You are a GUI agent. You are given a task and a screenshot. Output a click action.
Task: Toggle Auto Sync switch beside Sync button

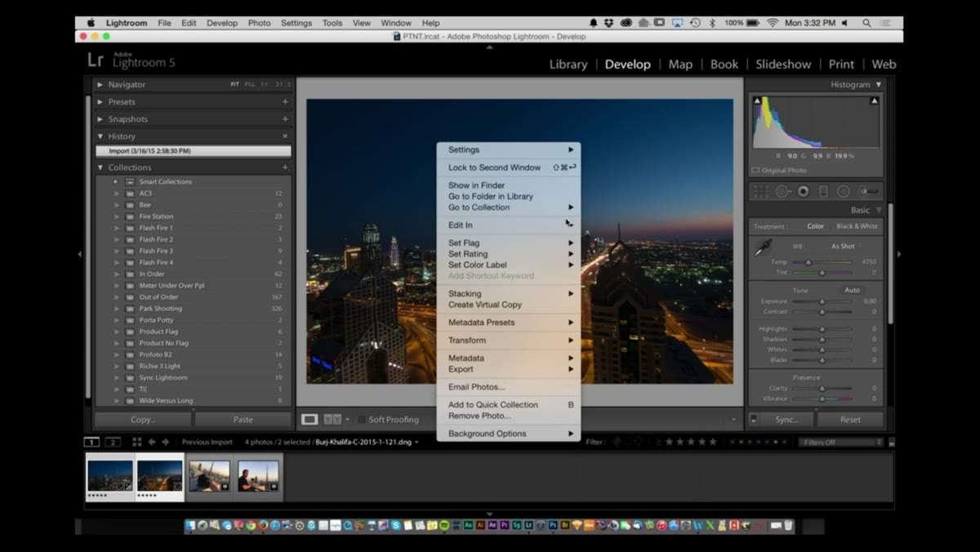coord(754,420)
